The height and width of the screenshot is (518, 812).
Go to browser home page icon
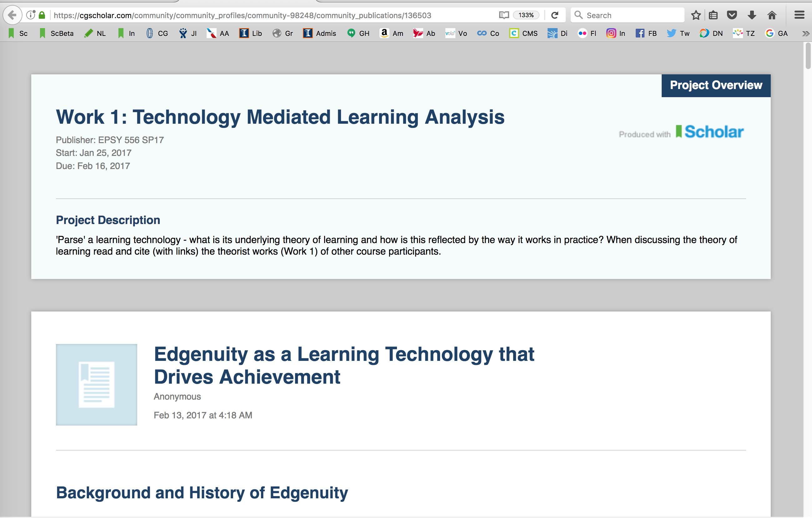point(772,15)
